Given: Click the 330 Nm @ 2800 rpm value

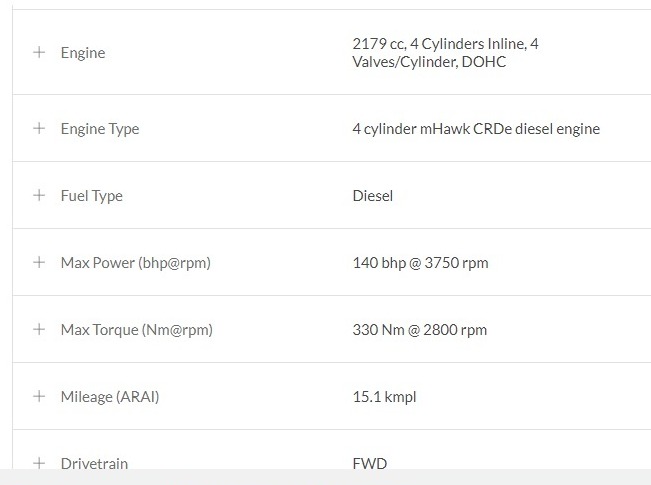Looking at the screenshot, I should pos(420,330).
